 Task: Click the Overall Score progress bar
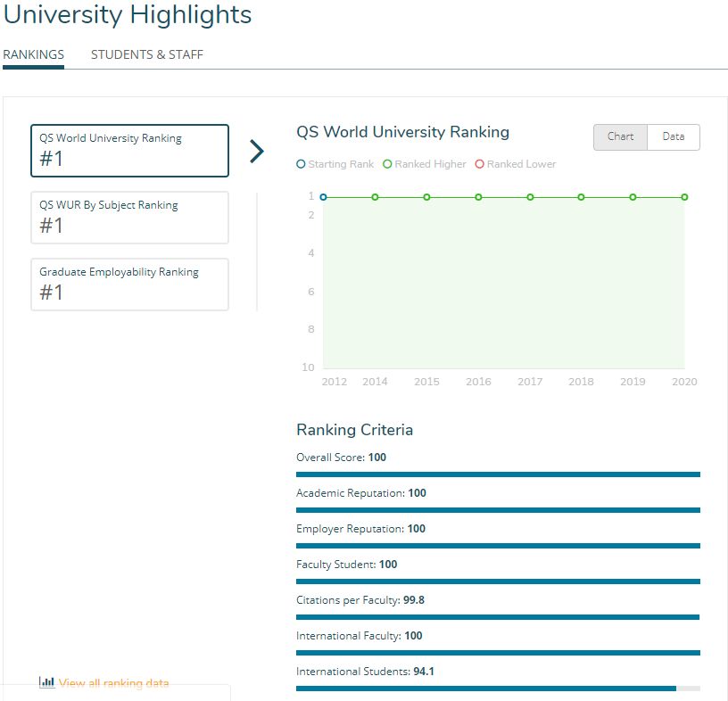tap(498, 474)
